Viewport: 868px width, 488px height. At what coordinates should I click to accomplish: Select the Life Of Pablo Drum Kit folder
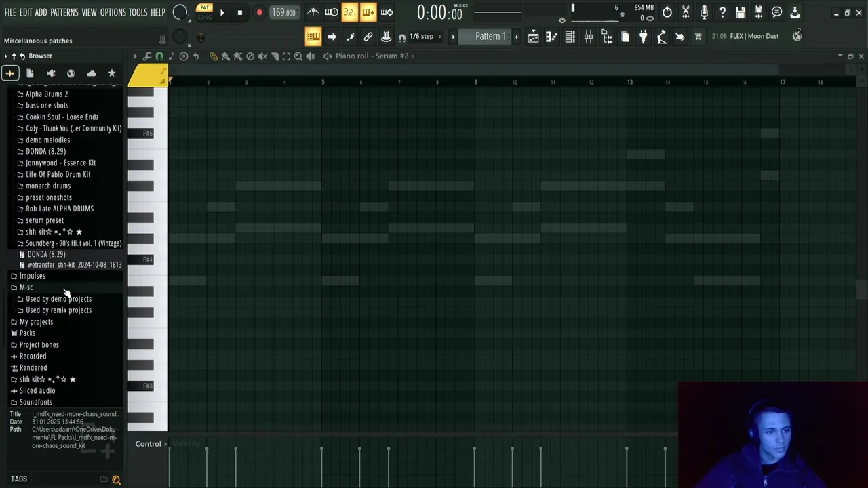(x=58, y=174)
